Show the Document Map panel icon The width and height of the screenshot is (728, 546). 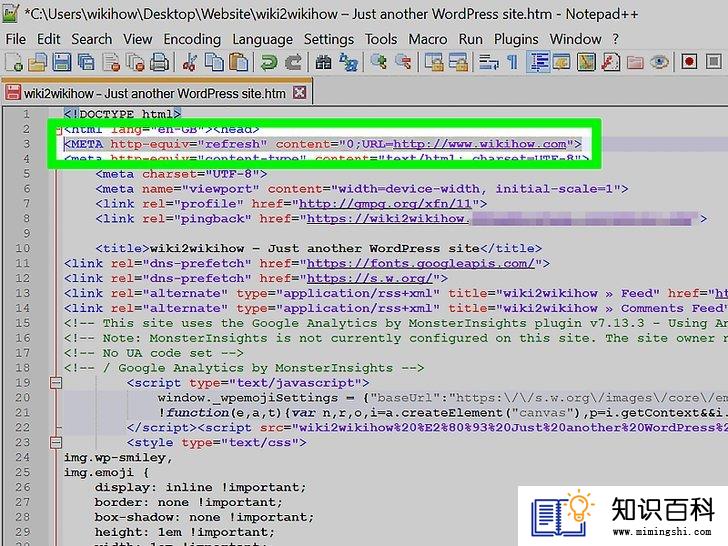(x=586, y=62)
